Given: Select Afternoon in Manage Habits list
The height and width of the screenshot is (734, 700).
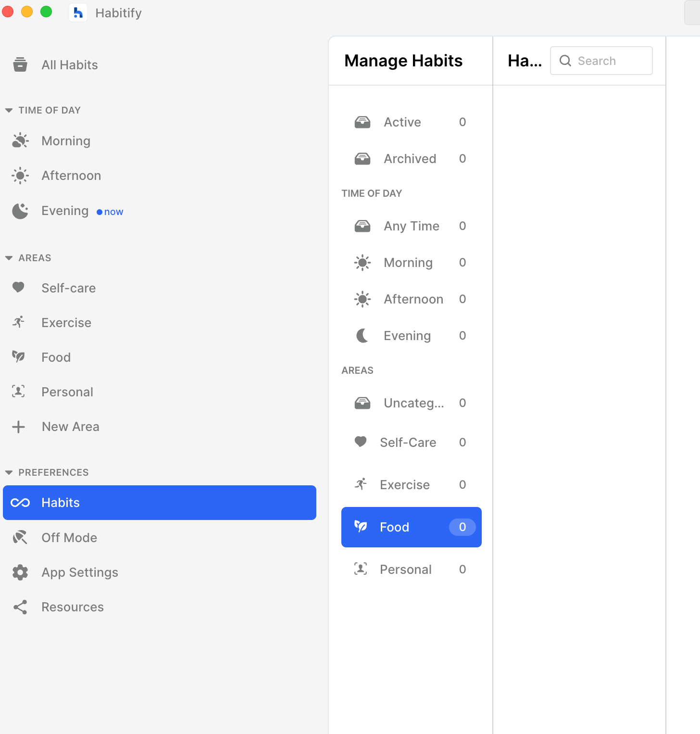Looking at the screenshot, I should 412,299.
